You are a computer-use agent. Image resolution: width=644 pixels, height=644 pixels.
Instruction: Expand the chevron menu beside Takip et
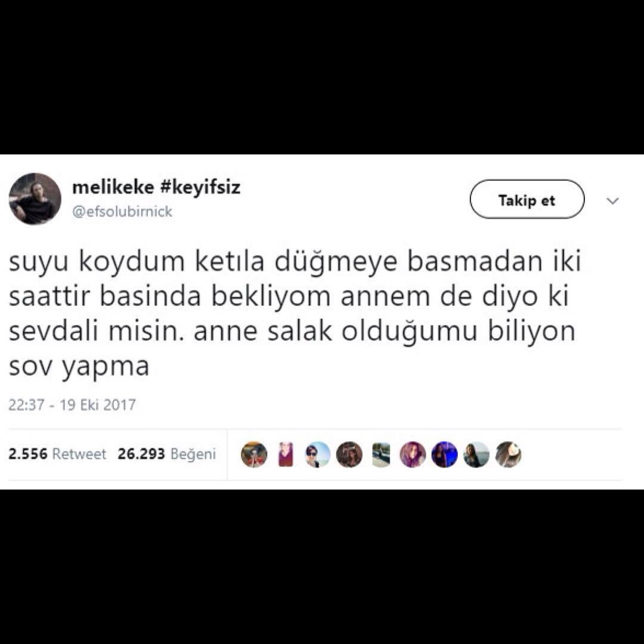pos(613,201)
